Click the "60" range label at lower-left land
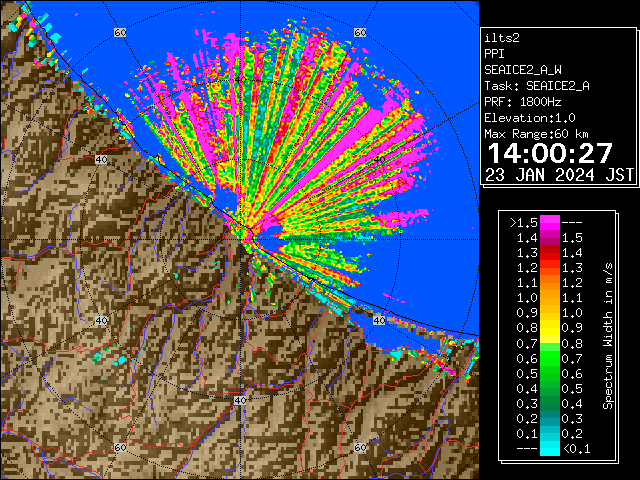Screen dimensions: 640x480 [120, 447]
